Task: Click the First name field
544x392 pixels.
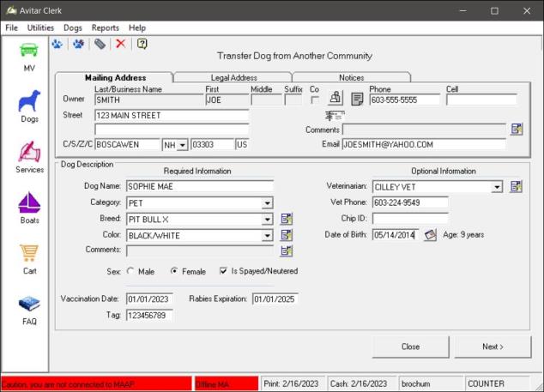Action: coord(227,100)
